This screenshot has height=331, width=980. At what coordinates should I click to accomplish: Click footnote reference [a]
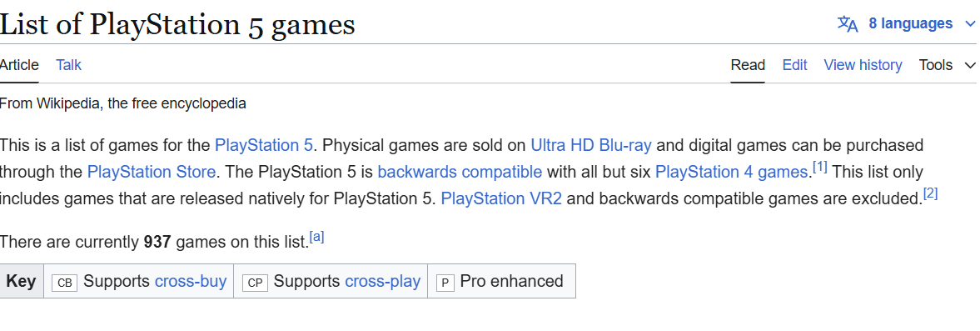(x=317, y=238)
